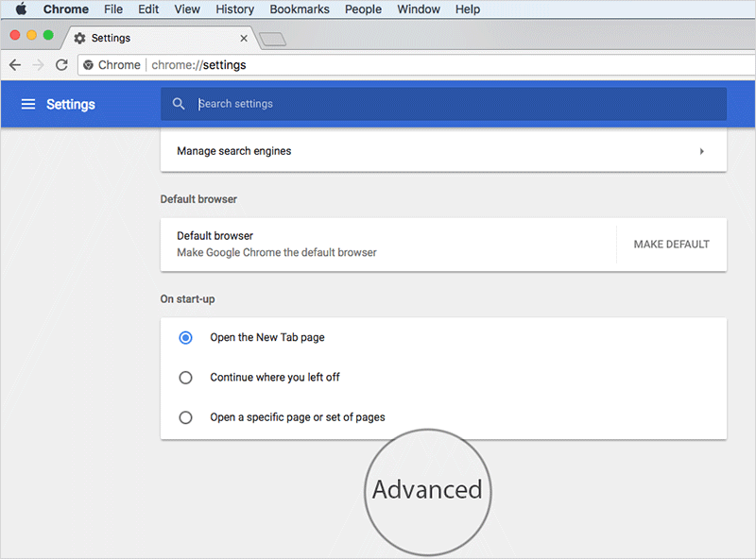Select Open a specific page or set of pages
Image resolution: width=756 pixels, height=559 pixels.
(185, 417)
